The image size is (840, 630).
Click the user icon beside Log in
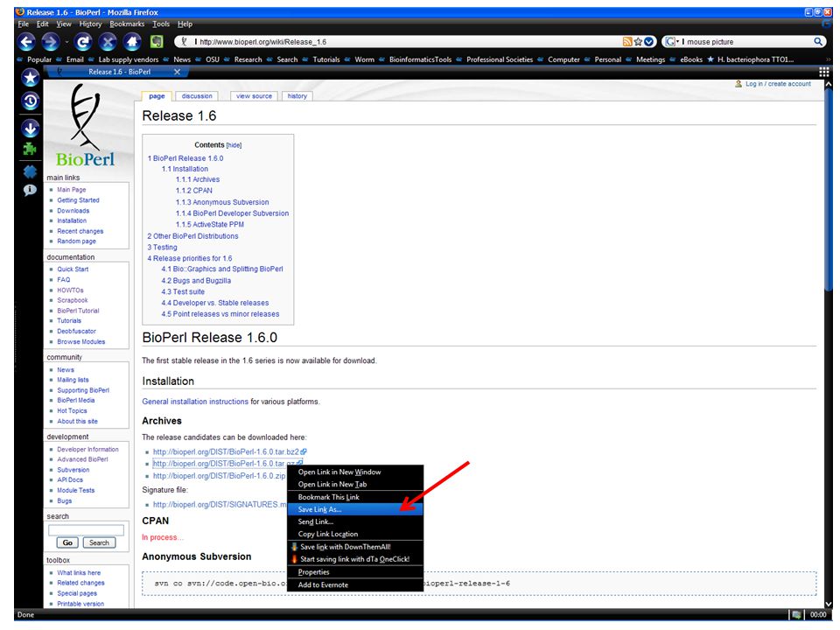point(738,84)
